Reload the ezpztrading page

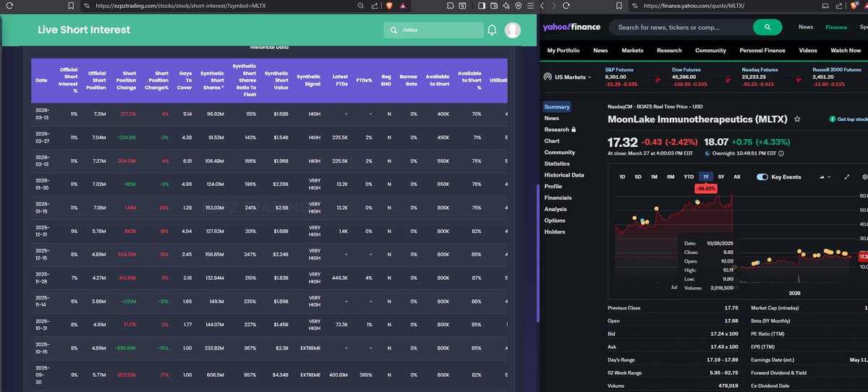9,6
